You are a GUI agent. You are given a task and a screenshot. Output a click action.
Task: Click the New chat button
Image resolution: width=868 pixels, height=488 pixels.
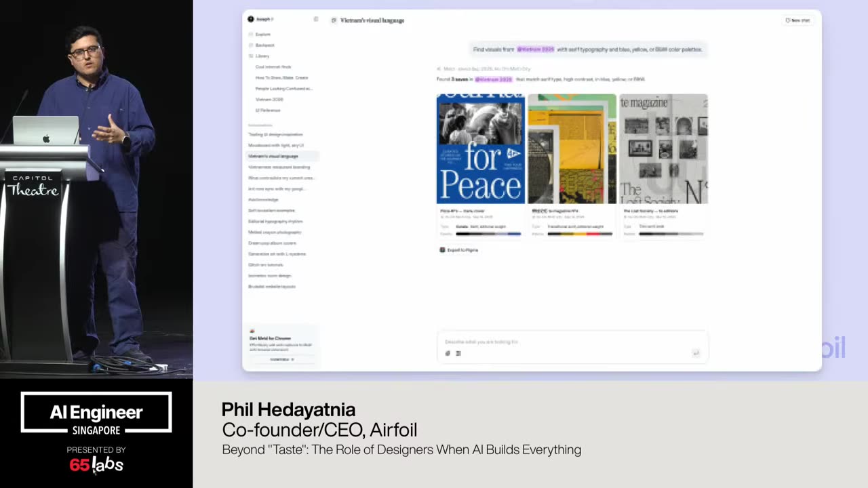(797, 20)
